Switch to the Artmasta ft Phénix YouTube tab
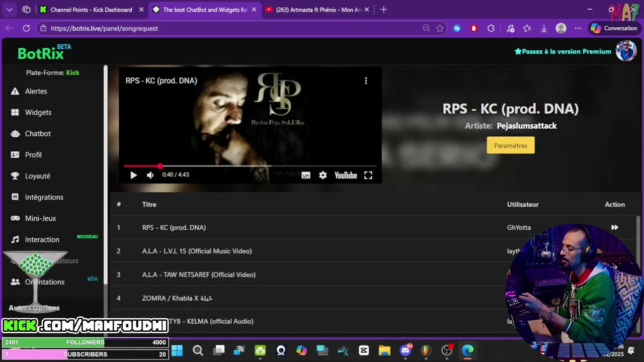Image resolution: width=644 pixels, height=362 pixels. coord(317,10)
